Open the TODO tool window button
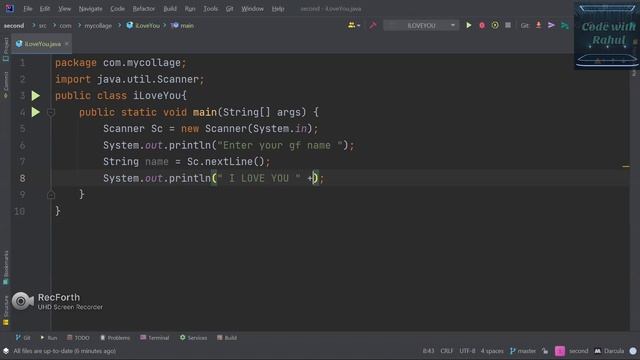640x360 pixels. tap(78, 338)
